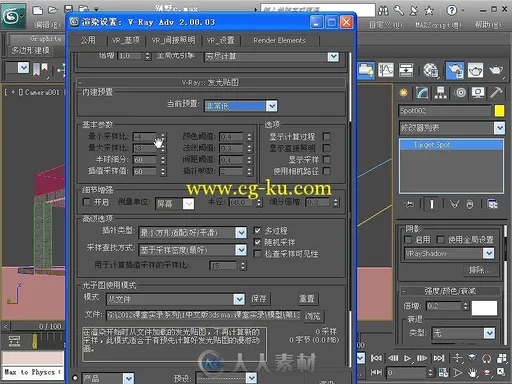
Task: Toggle 显示采样 checkbox
Action: coord(327,159)
